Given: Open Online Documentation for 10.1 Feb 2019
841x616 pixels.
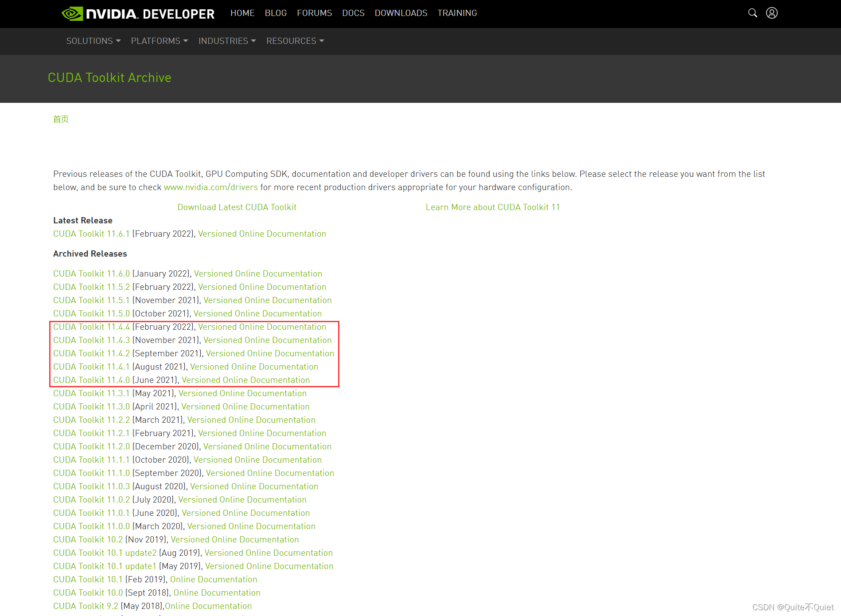Looking at the screenshot, I should pos(214,580).
